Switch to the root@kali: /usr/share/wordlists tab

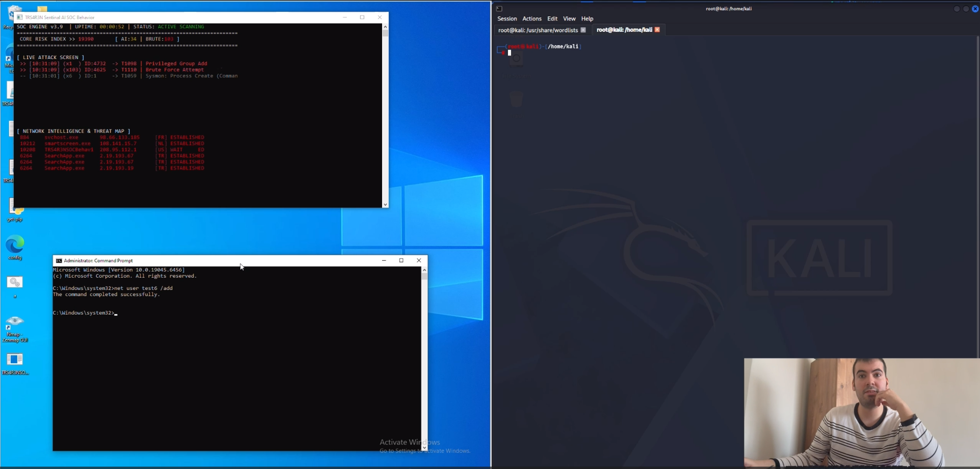pos(538,30)
